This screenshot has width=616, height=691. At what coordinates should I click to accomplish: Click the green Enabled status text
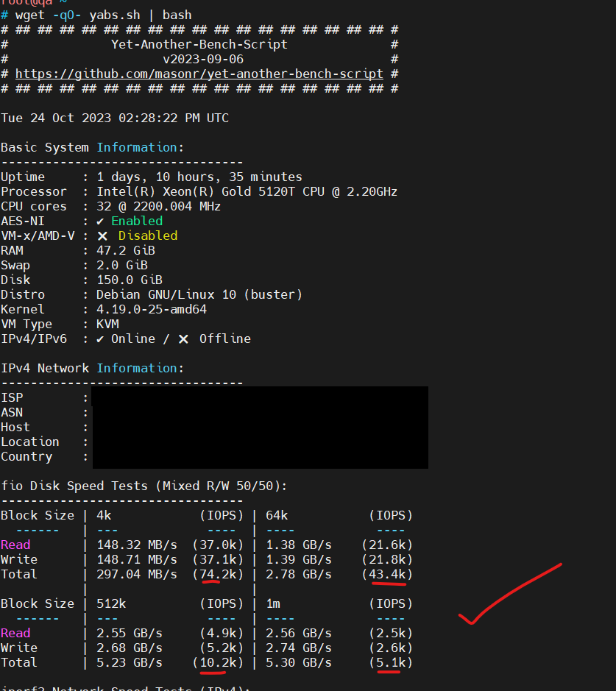point(137,221)
